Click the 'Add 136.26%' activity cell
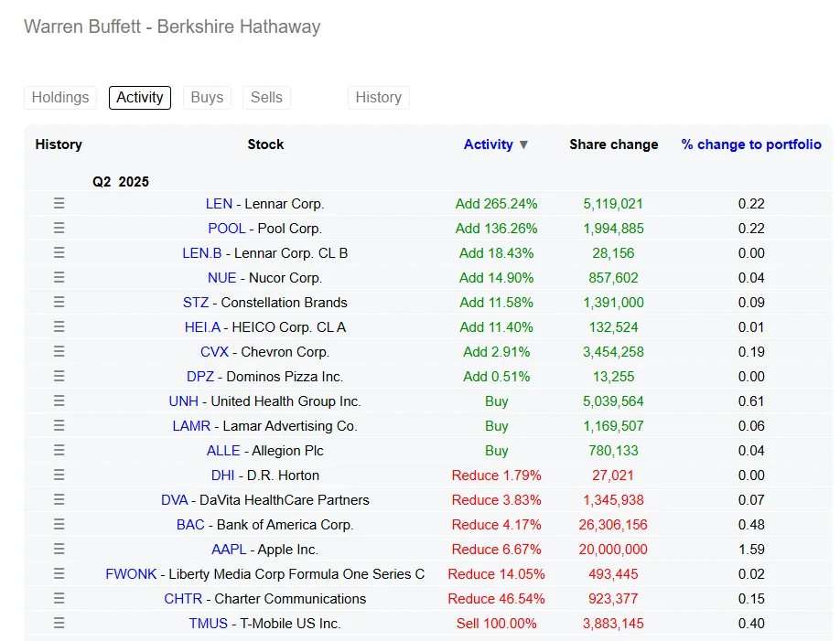The height and width of the screenshot is (641, 840). [496, 229]
